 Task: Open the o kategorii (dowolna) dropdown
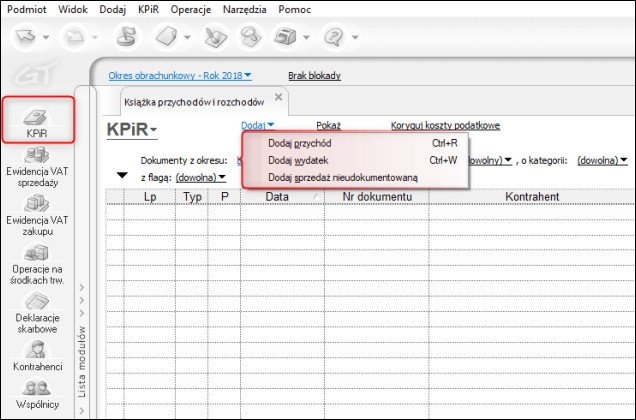602,161
